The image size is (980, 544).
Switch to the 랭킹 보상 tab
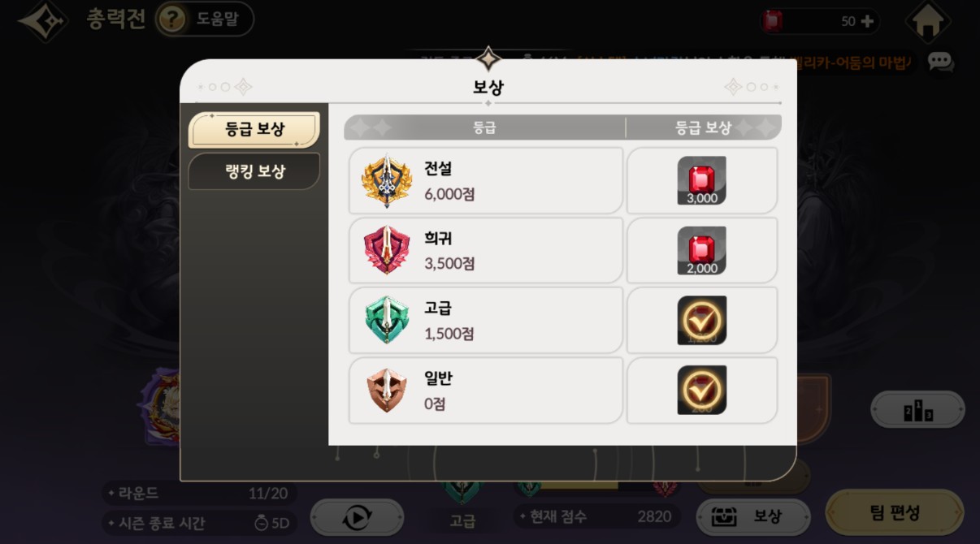point(254,171)
